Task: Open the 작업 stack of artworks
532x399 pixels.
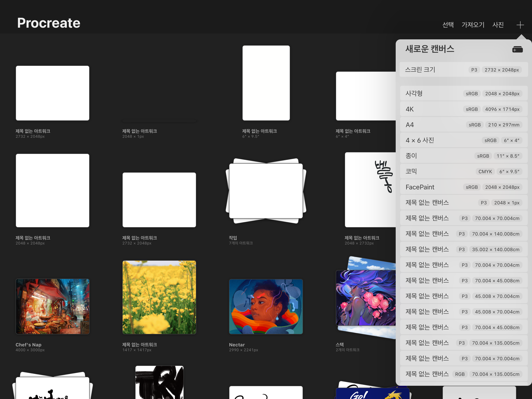Action: (x=266, y=191)
